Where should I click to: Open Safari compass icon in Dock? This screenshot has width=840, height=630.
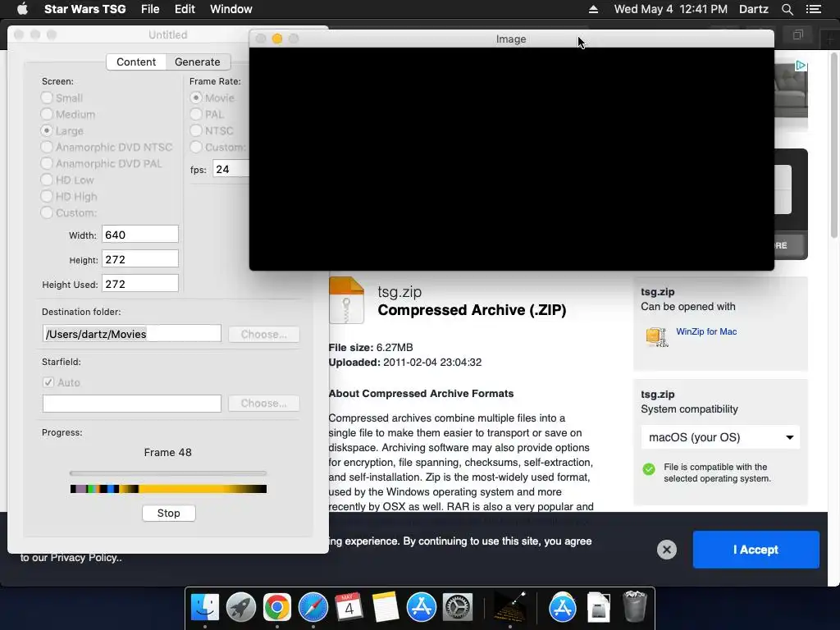pos(313,608)
